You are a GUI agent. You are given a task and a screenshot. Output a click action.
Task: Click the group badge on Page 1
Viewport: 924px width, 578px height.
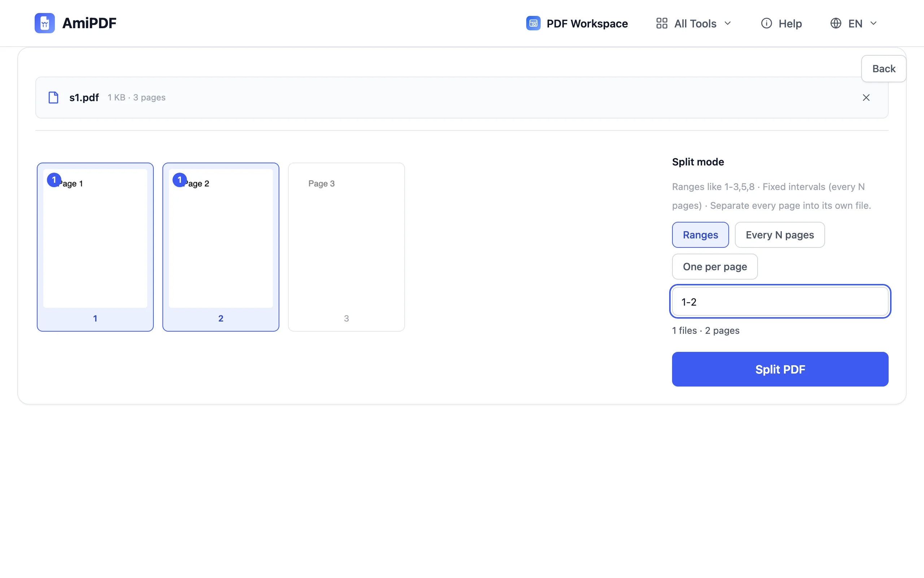tap(54, 180)
